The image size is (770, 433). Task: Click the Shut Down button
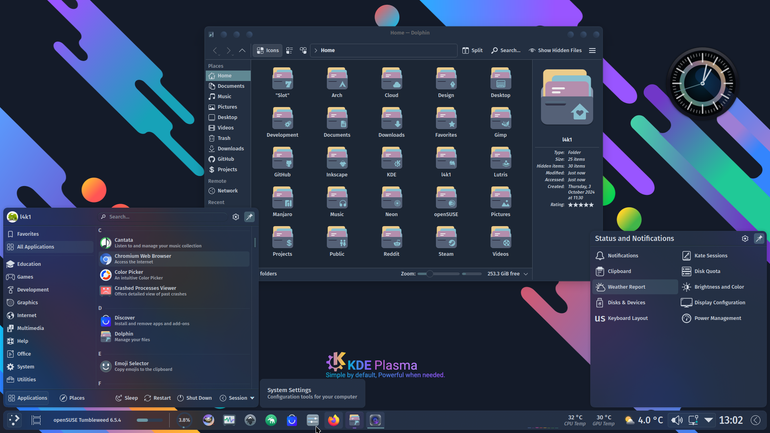coord(194,398)
